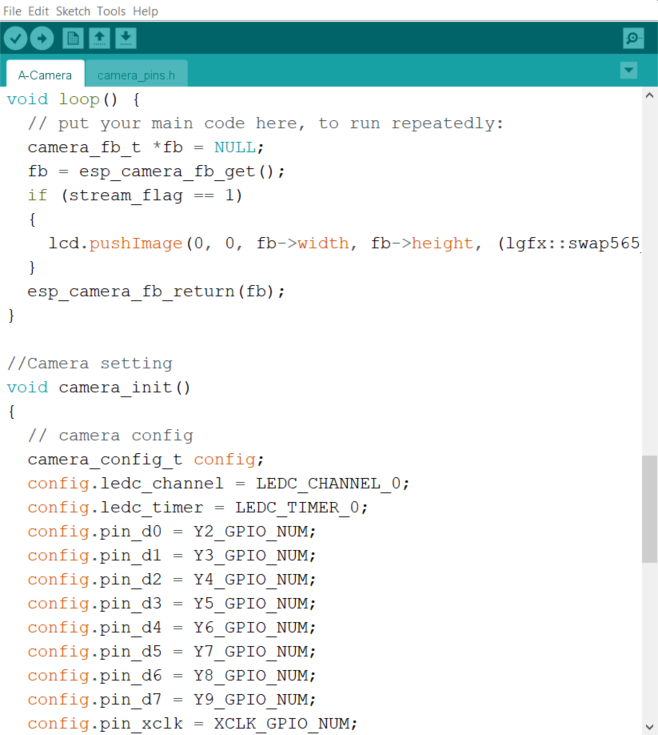Click the Upload sketch arrow icon

[x=42, y=38]
